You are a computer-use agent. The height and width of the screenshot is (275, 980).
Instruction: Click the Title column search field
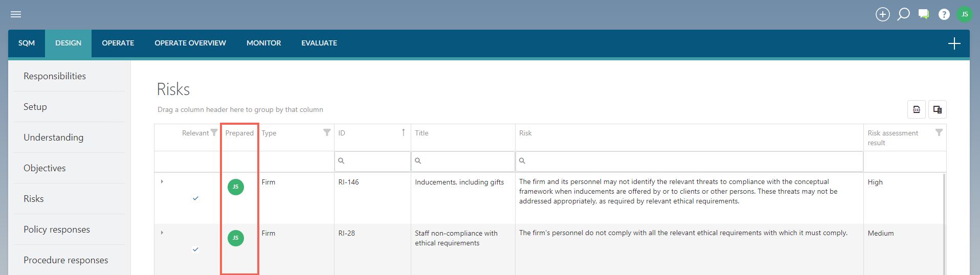[463, 161]
